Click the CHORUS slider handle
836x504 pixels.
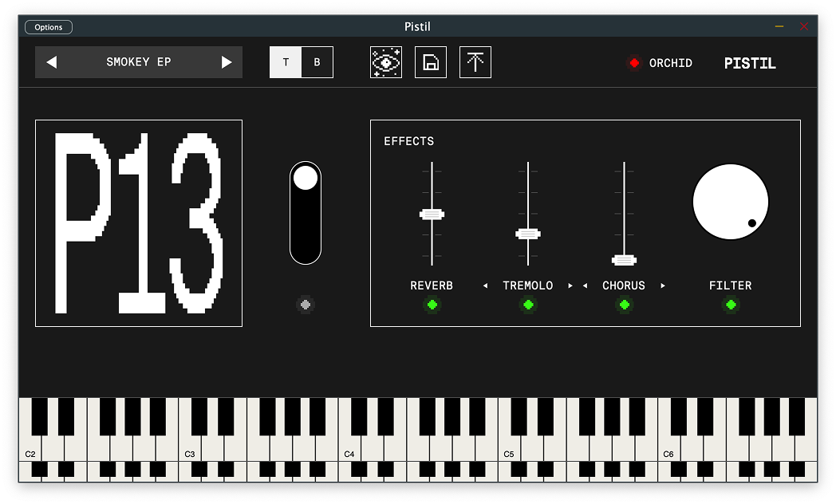(x=624, y=260)
